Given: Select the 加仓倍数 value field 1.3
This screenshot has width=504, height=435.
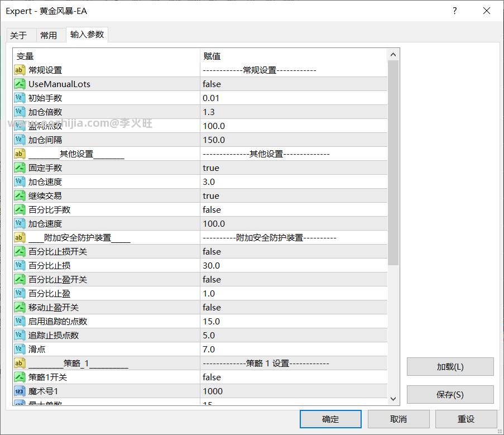Looking at the screenshot, I should tap(294, 112).
